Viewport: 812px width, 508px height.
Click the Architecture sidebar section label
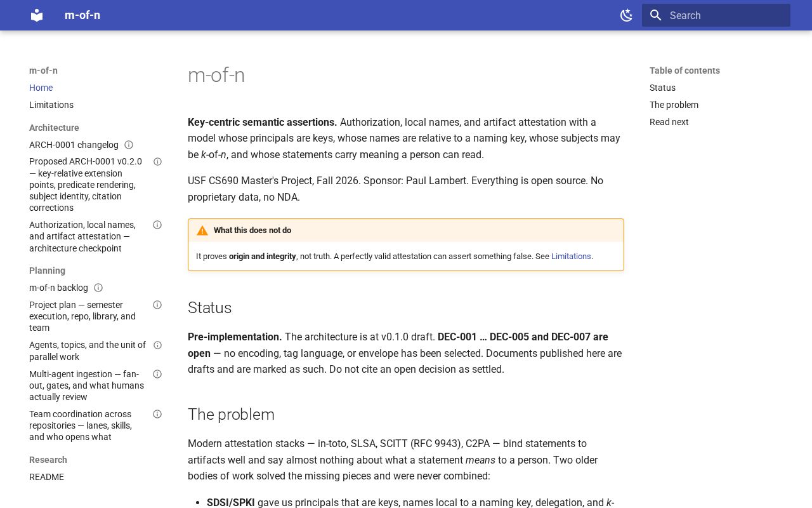[x=54, y=128]
